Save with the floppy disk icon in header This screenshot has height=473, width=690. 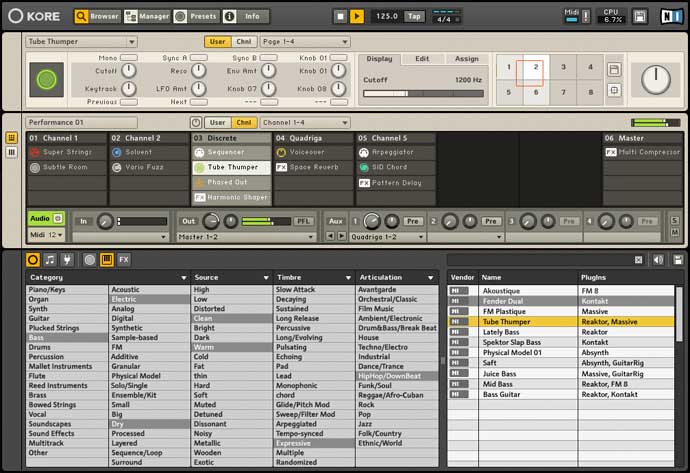[x=640, y=16]
